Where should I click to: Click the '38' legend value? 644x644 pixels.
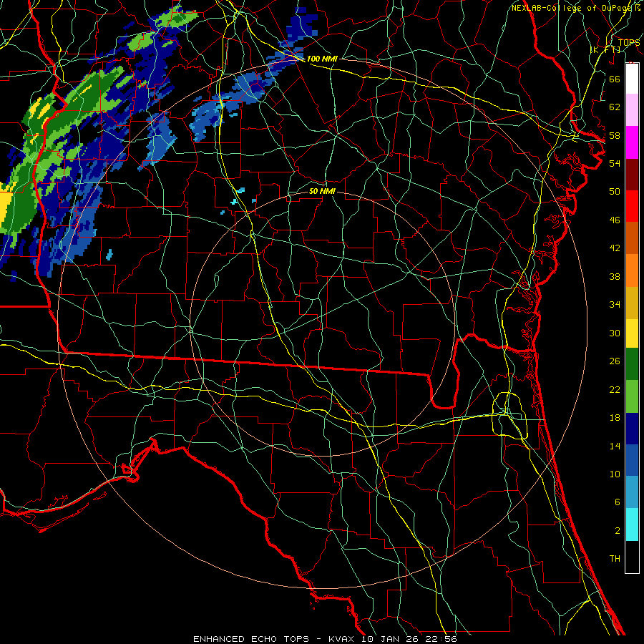tap(615, 277)
